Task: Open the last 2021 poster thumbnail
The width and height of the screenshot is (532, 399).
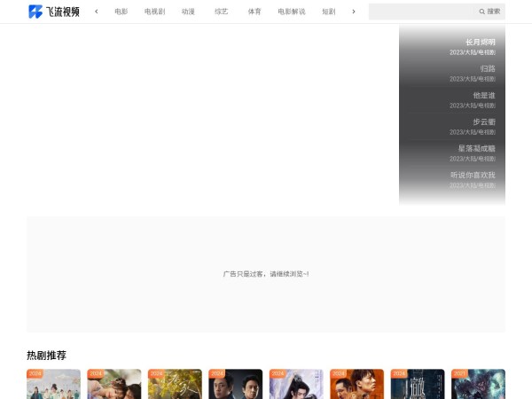Action: click(x=478, y=385)
